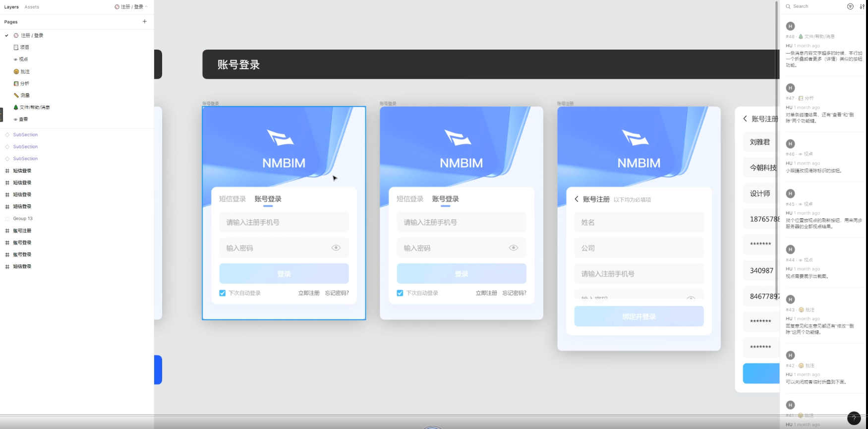Screen dimensions: 868x429
Task: Click 忘记密码? link in the second, unselected 账号登录 frame
Action: (x=515, y=293)
